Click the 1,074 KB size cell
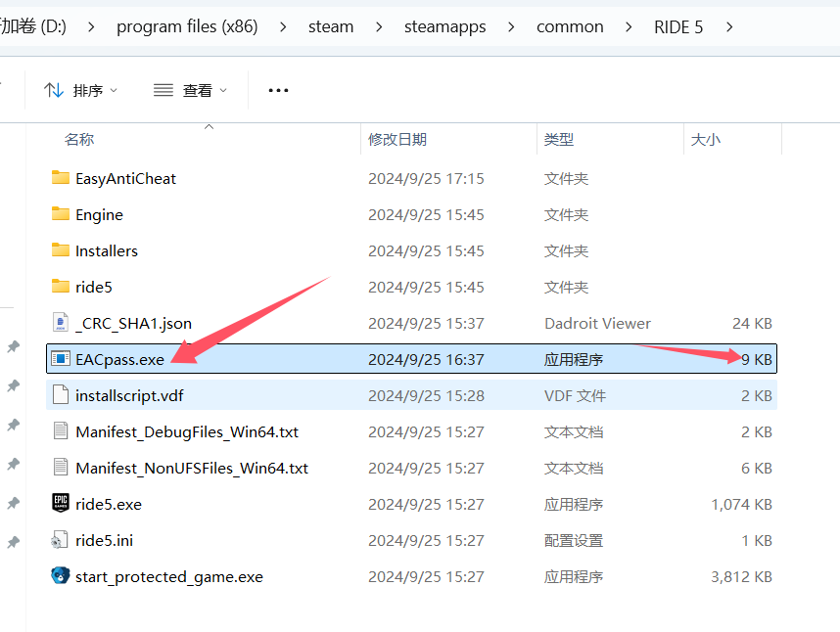Viewport: 840px width, 632px height. [741, 504]
